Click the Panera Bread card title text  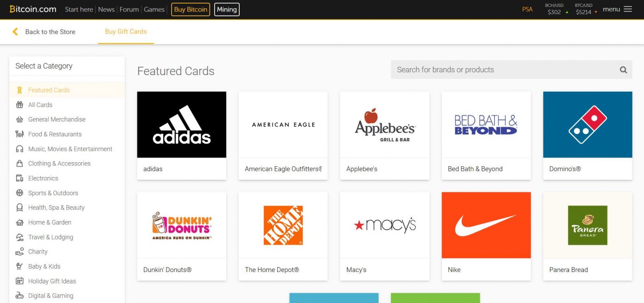(x=569, y=270)
